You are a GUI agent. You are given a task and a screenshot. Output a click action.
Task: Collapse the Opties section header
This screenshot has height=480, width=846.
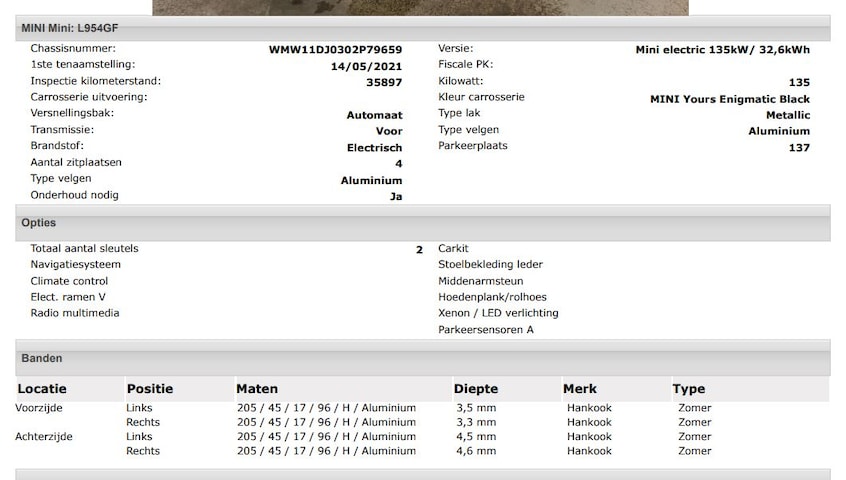point(422,223)
